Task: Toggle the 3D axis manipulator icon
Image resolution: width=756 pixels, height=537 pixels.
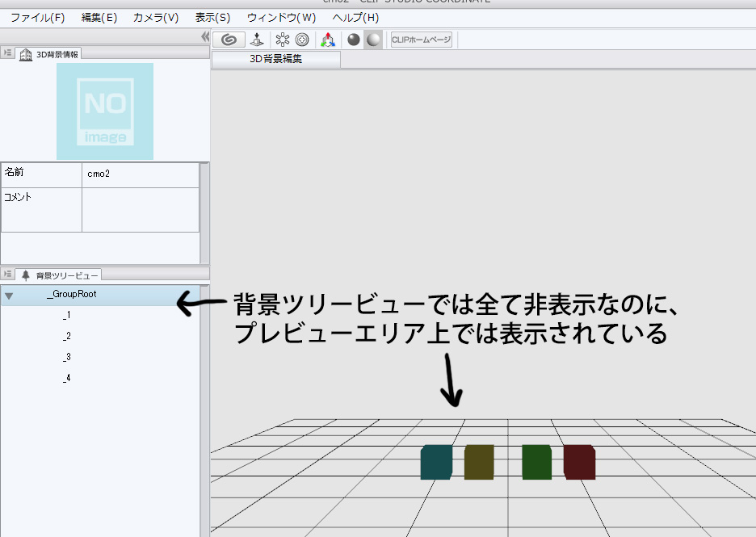Action: 328,40
